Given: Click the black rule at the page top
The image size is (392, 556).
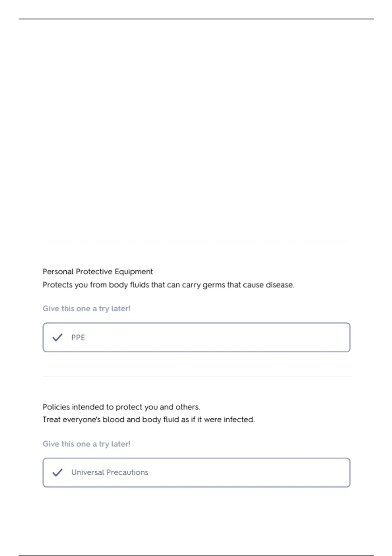Looking at the screenshot, I should click(196, 19).
